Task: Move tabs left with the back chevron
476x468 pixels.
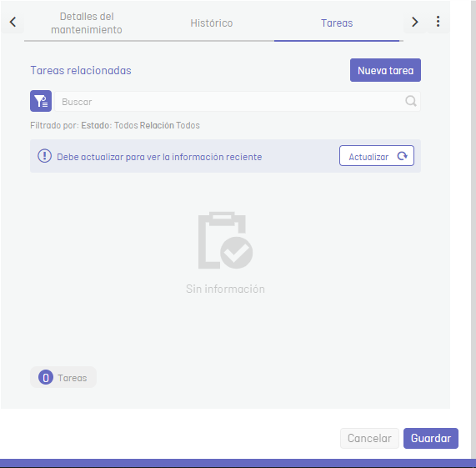Action: pyautogui.click(x=13, y=22)
